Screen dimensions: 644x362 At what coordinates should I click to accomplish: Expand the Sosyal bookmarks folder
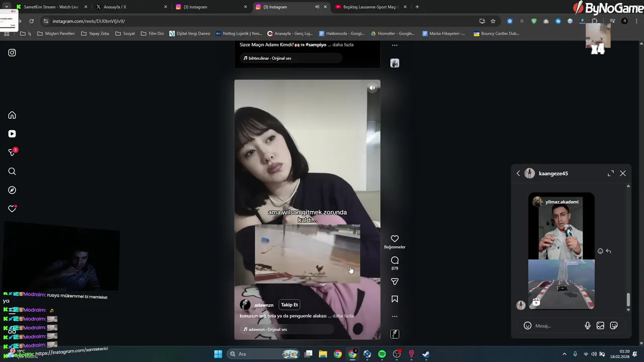(125, 34)
